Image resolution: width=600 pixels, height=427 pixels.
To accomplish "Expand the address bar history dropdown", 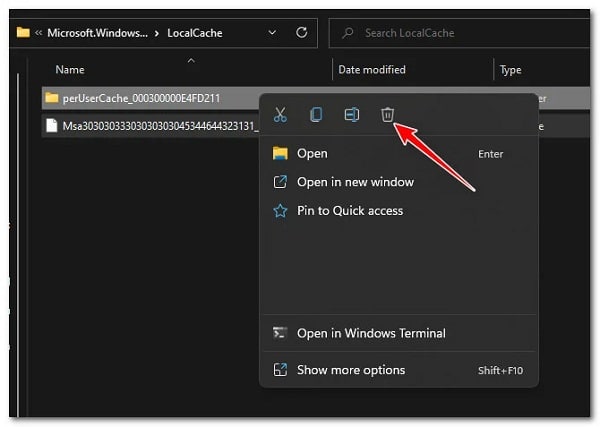I will (273, 33).
